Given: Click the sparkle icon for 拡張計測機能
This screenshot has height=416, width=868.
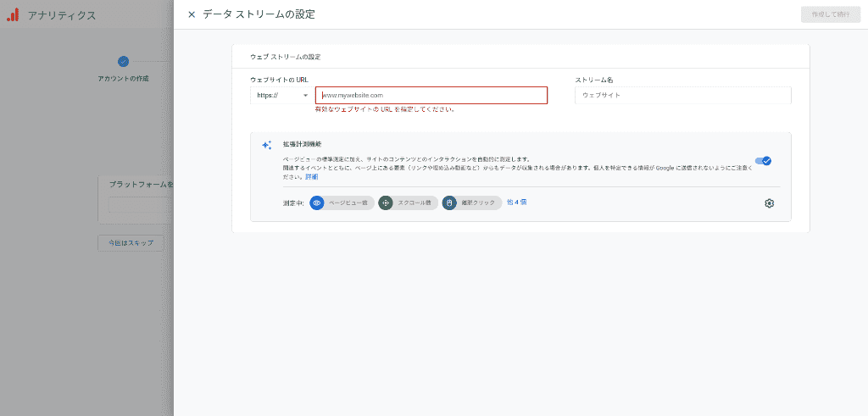Looking at the screenshot, I should pyautogui.click(x=266, y=145).
